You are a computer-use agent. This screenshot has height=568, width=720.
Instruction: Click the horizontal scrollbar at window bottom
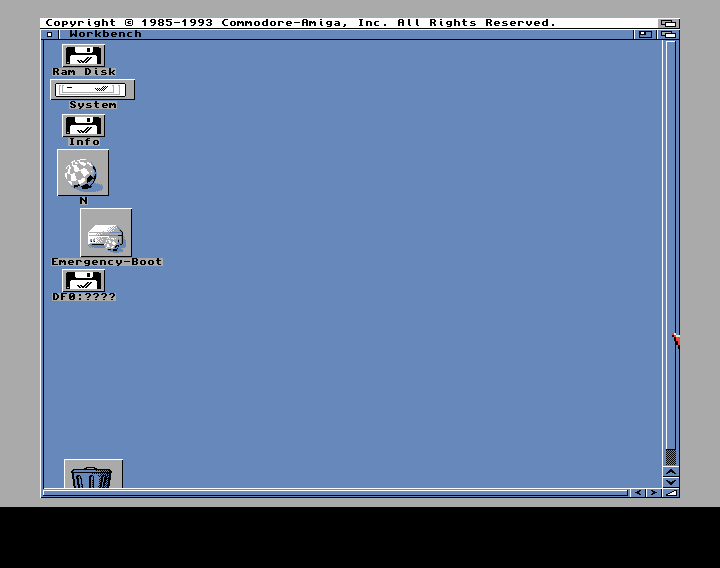[x=330, y=493]
